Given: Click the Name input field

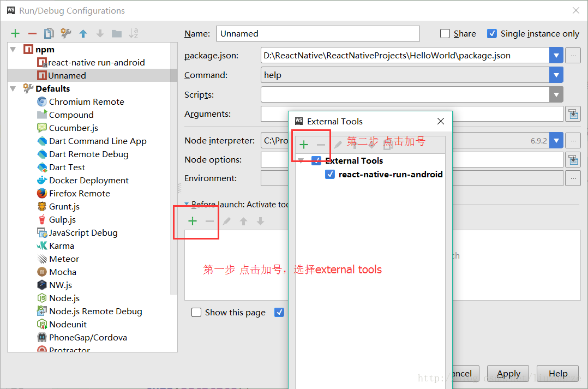Looking at the screenshot, I should [318, 34].
